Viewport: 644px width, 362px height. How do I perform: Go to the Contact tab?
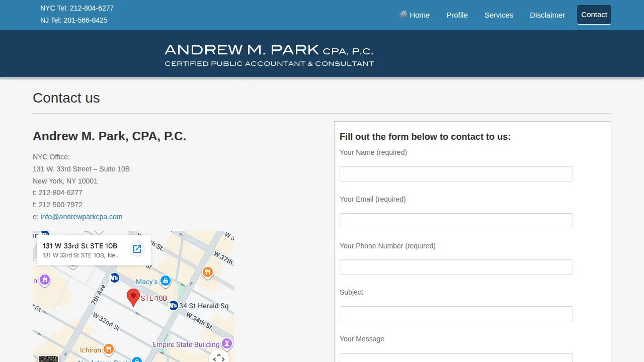pyautogui.click(x=594, y=15)
